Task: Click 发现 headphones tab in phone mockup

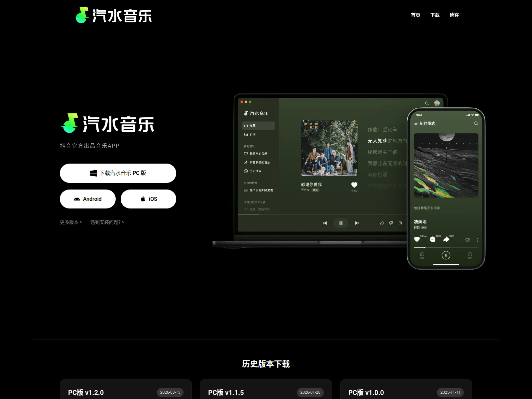Action: (422, 255)
